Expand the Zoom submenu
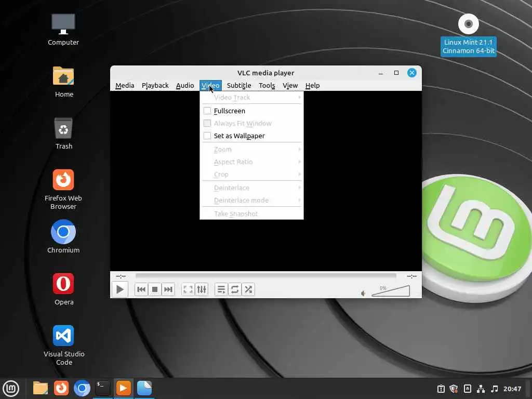532x399 pixels. 251,149
